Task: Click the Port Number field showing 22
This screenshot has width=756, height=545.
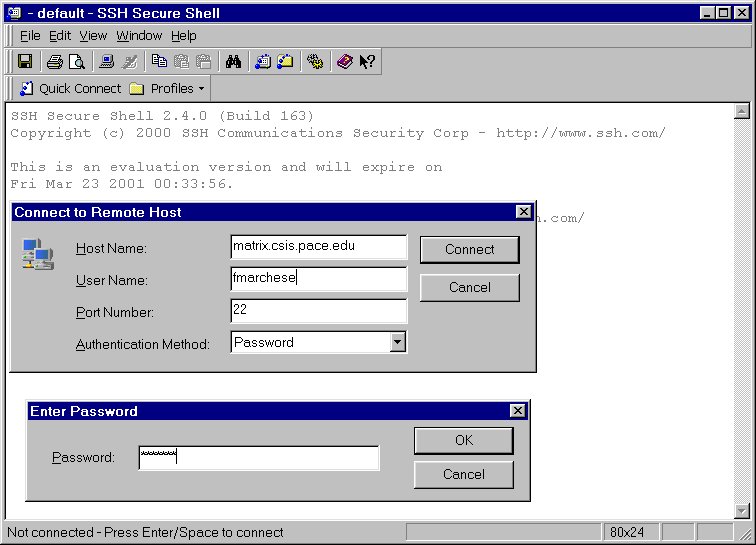Action: tap(319, 311)
